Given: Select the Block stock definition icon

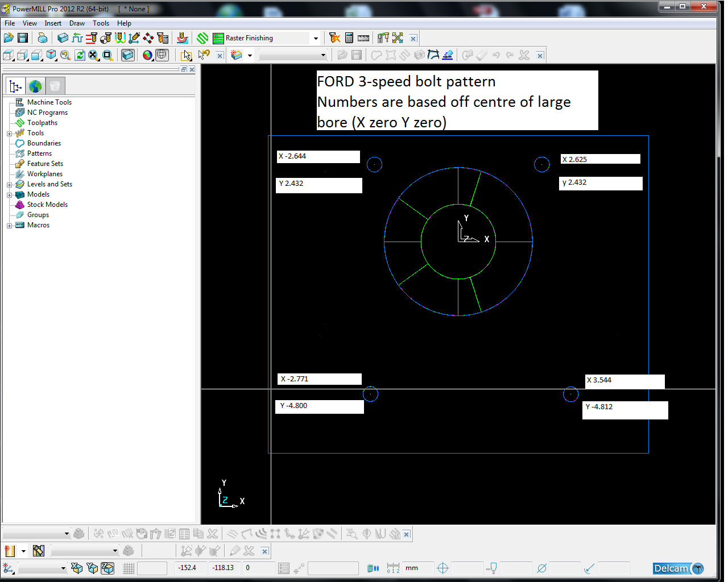Looking at the screenshot, I should 63,38.
